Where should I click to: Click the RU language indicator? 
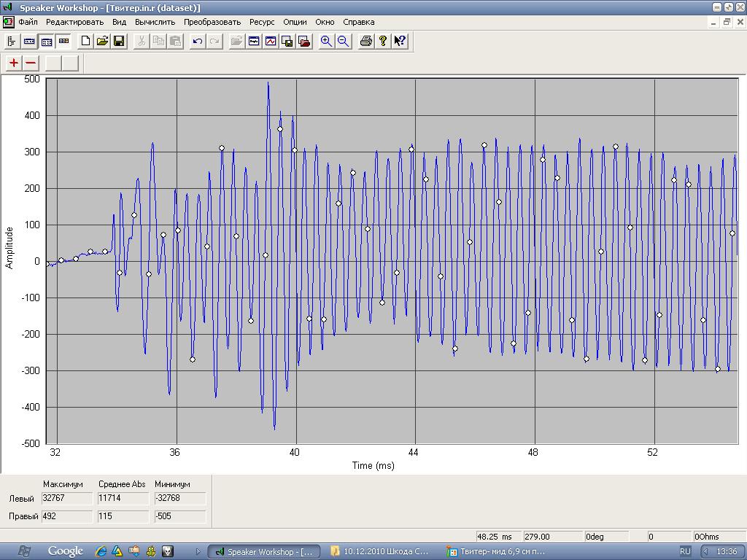tap(685, 551)
